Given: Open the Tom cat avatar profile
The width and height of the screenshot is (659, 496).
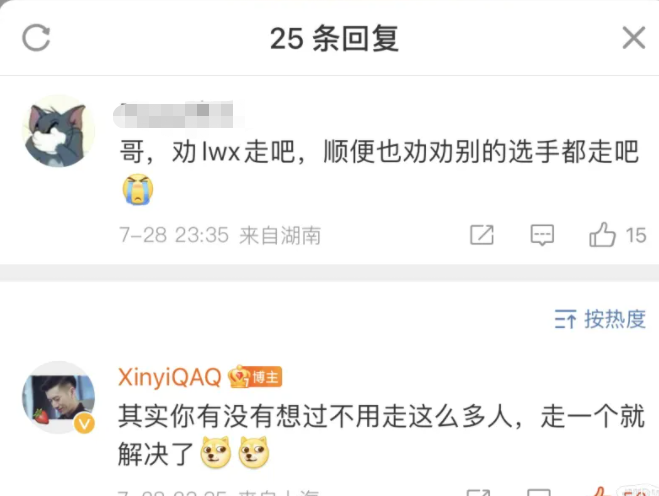Looking at the screenshot, I should pos(58,131).
